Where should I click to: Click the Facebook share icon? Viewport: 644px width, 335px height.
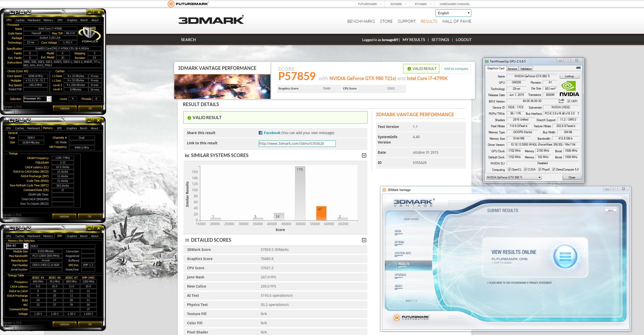261,133
